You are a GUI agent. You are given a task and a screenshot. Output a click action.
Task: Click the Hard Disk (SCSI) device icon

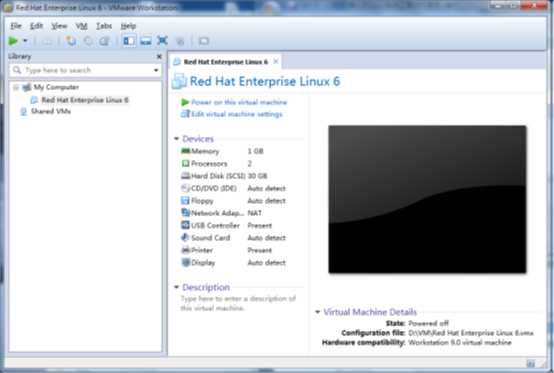point(185,176)
